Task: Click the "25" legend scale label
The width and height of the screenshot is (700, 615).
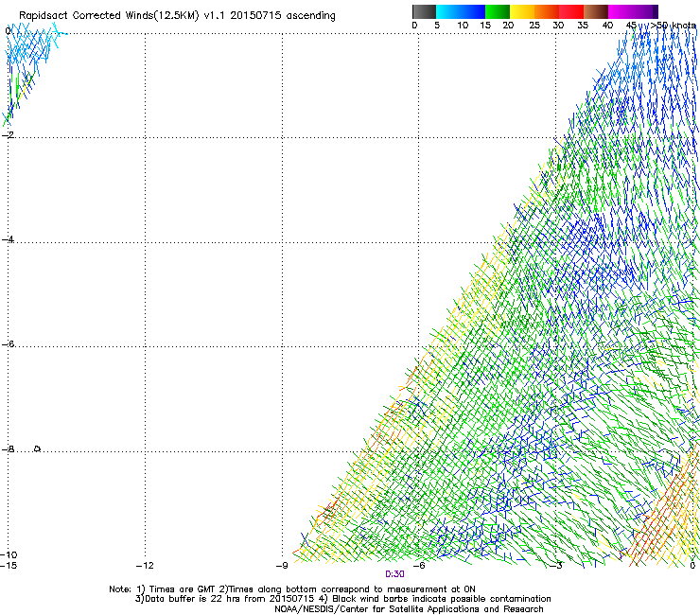Action: point(534,26)
